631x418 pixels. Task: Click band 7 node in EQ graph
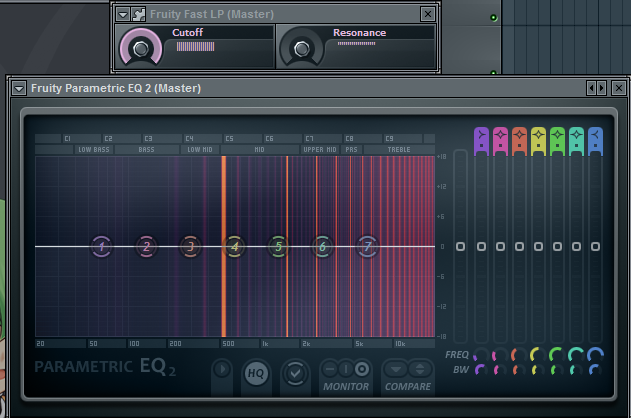[367, 246]
